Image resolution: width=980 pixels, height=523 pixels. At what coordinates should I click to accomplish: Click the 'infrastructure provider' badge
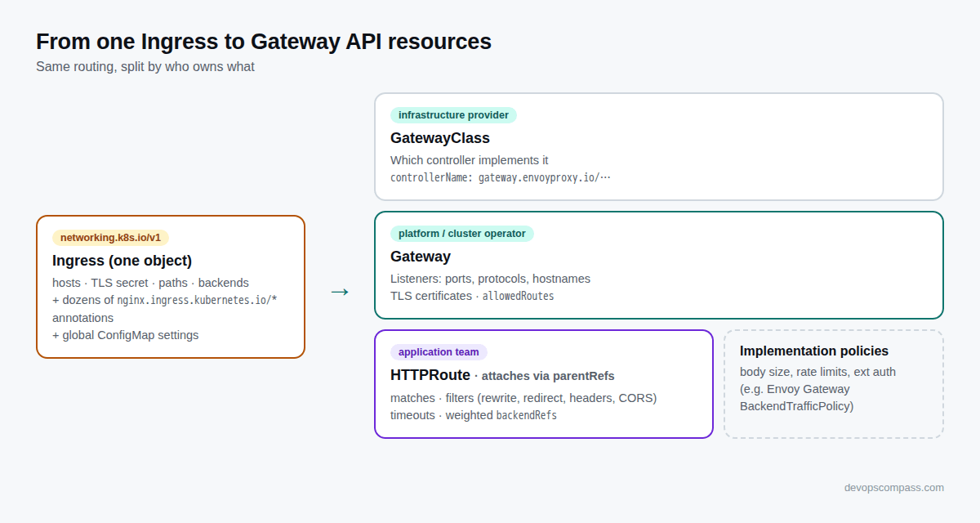click(453, 115)
